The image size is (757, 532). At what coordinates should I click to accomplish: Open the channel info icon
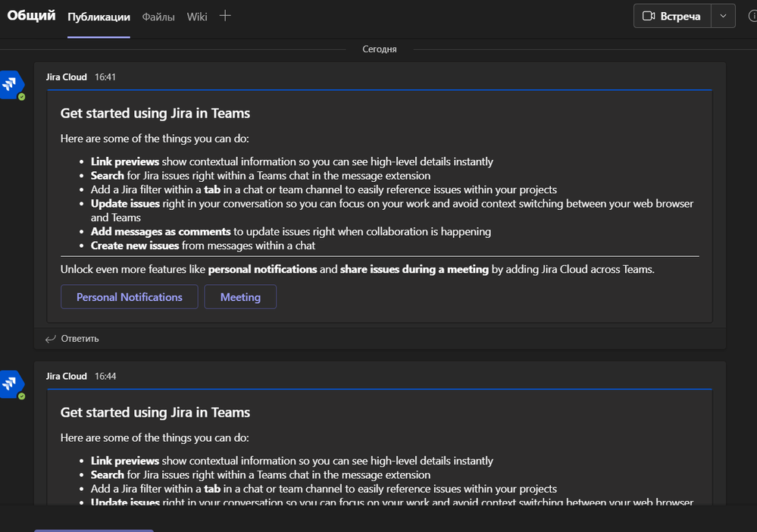752,16
